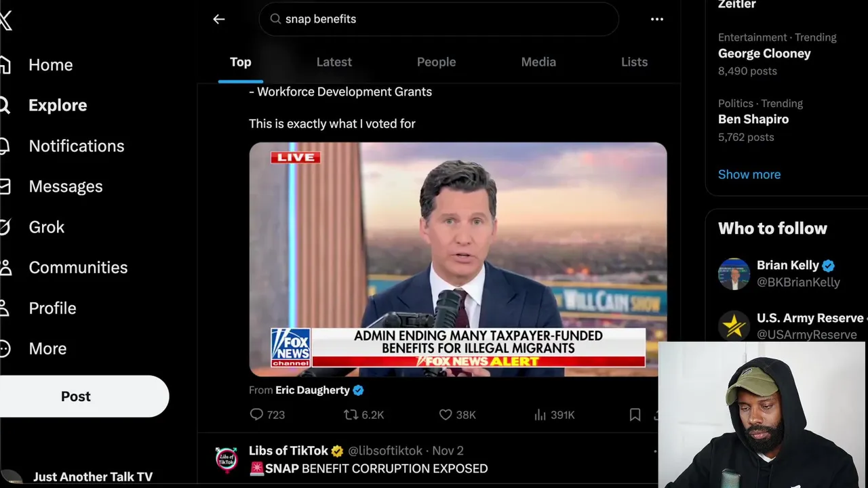Open the Communities people icon
The image size is (868, 488).
[x=5, y=267]
